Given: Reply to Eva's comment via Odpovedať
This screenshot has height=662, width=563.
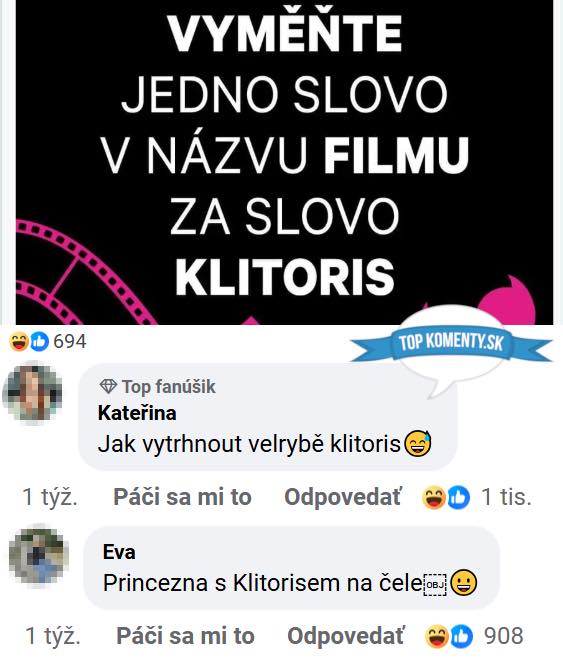Looking at the screenshot, I should [x=346, y=635].
